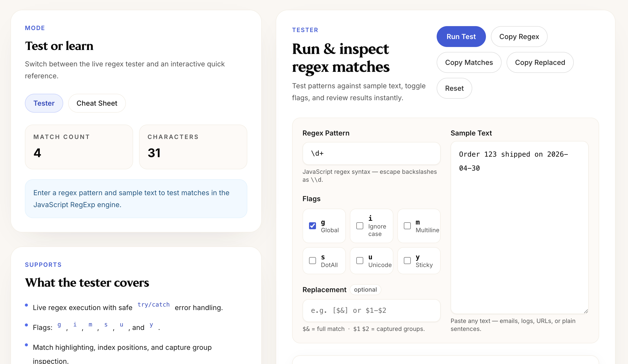Click the 'SUPPORTS' section label
Image resolution: width=628 pixels, height=364 pixels.
point(43,265)
